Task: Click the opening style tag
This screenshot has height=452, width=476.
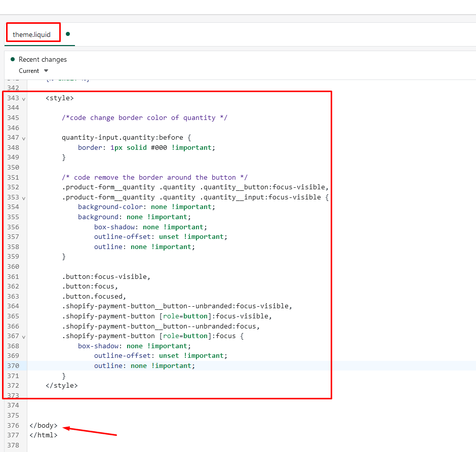Action: 59,98
